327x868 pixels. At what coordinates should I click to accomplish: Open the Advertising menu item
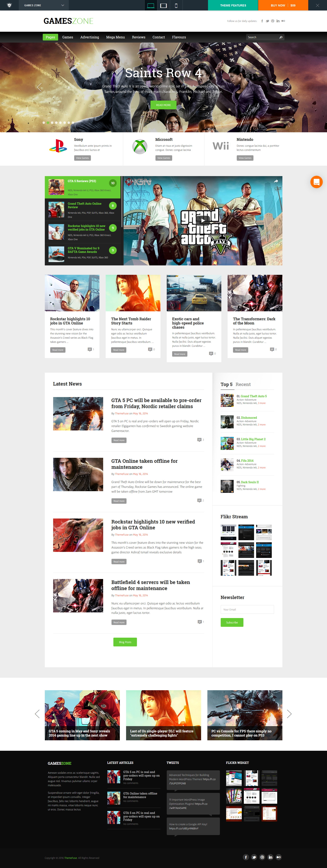89,37
